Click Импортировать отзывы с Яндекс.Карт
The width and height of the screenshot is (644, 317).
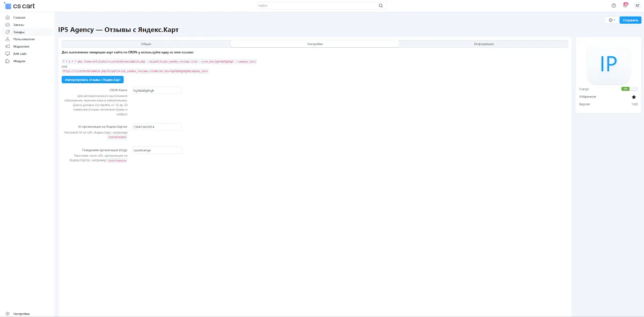click(x=92, y=79)
